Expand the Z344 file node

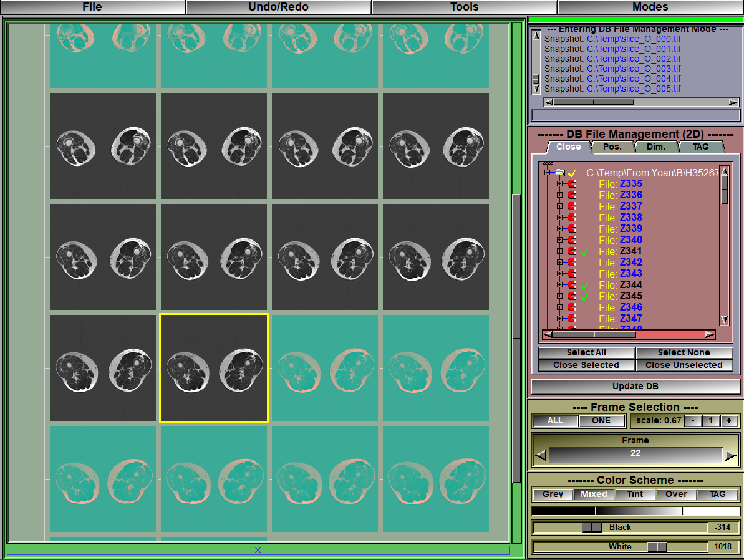(560, 285)
